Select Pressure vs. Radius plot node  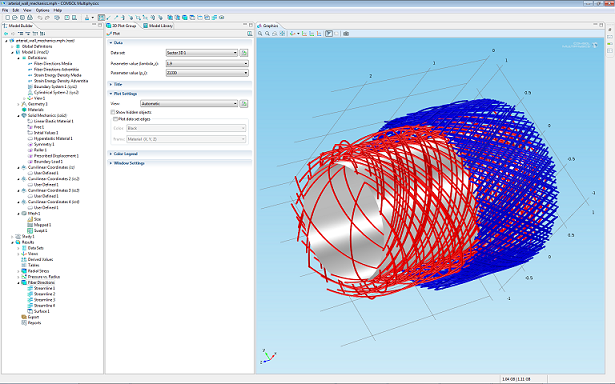pyautogui.click(x=44, y=277)
